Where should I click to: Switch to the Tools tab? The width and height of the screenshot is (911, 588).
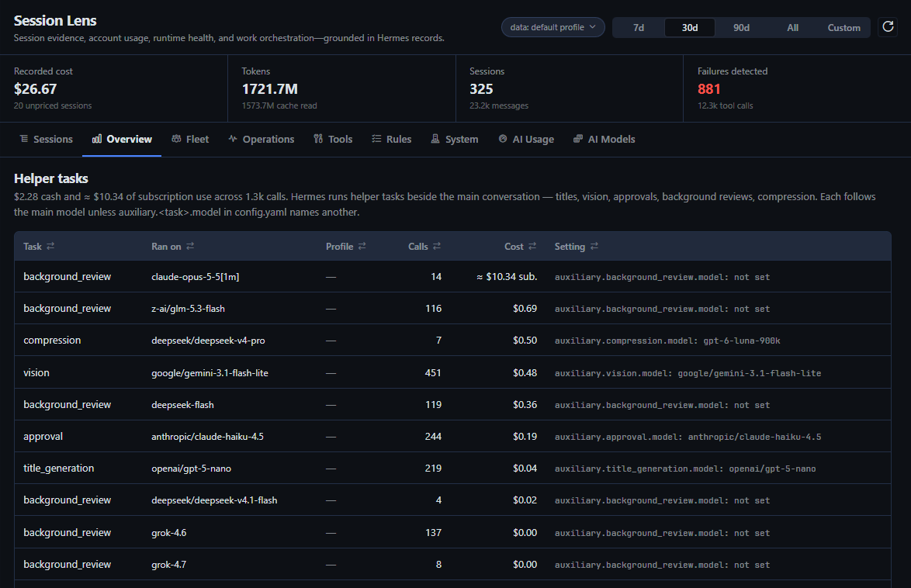click(x=334, y=140)
